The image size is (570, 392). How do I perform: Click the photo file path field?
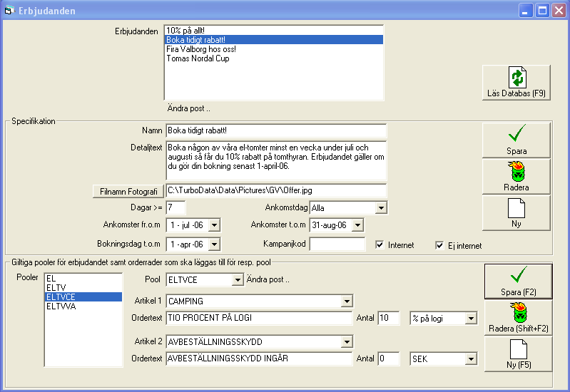pos(276,190)
